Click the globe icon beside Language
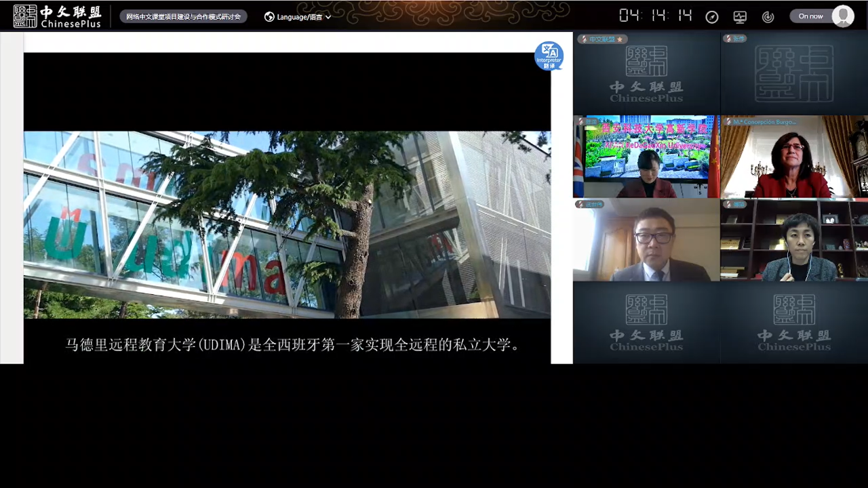868x488 pixels. tap(269, 17)
